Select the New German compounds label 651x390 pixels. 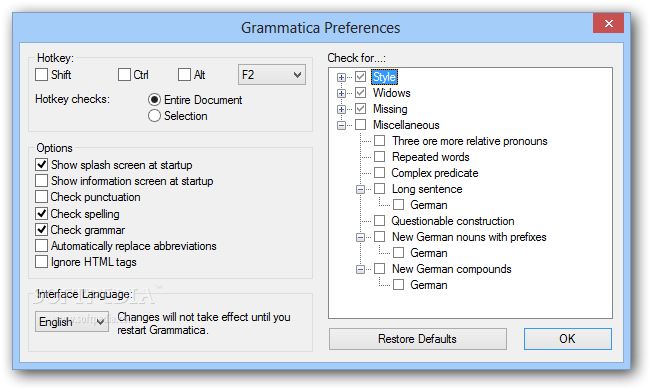tap(452, 269)
